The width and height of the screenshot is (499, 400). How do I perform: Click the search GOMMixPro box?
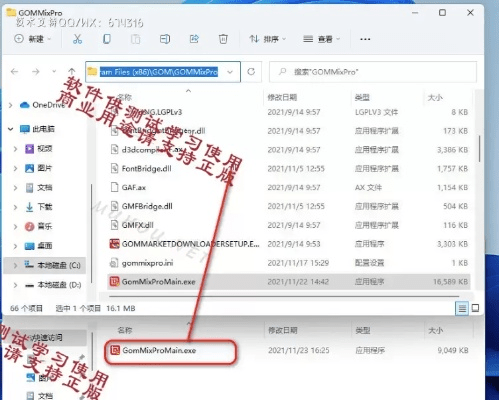[373, 72]
